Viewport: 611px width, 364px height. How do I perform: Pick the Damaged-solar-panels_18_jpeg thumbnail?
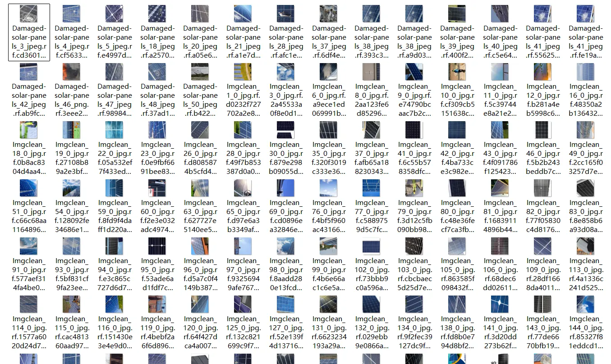(157, 14)
